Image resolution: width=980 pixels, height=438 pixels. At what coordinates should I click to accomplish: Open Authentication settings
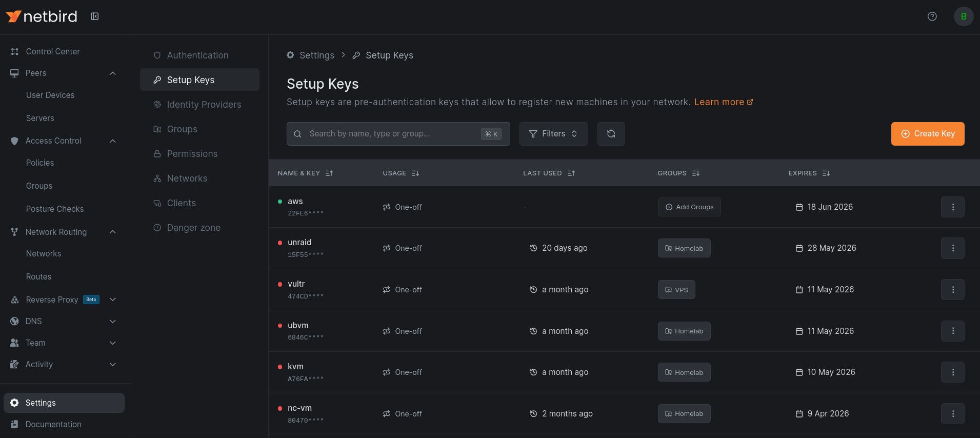[199, 55]
